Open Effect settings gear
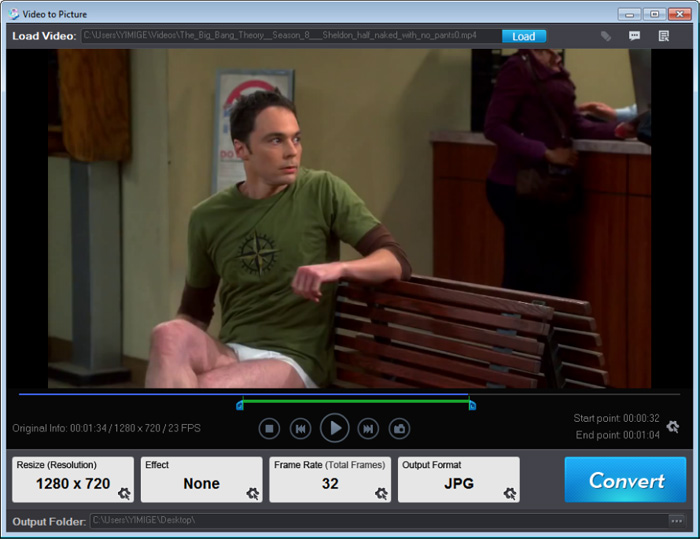 253,493
